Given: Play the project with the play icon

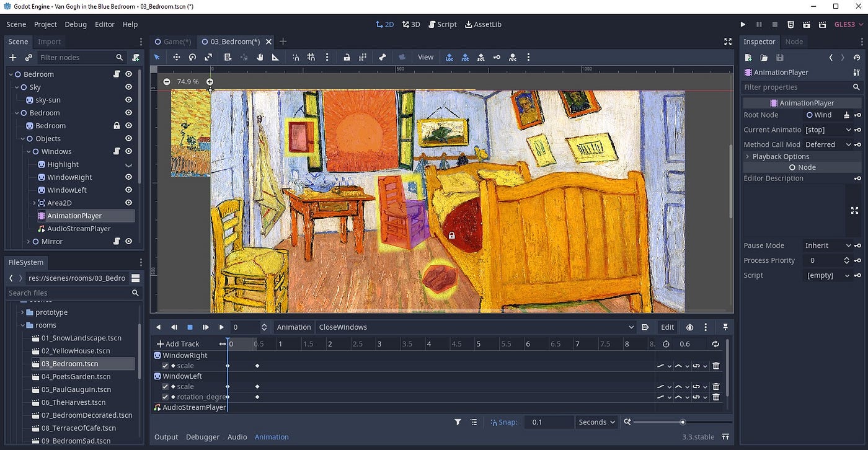Looking at the screenshot, I should (743, 24).
